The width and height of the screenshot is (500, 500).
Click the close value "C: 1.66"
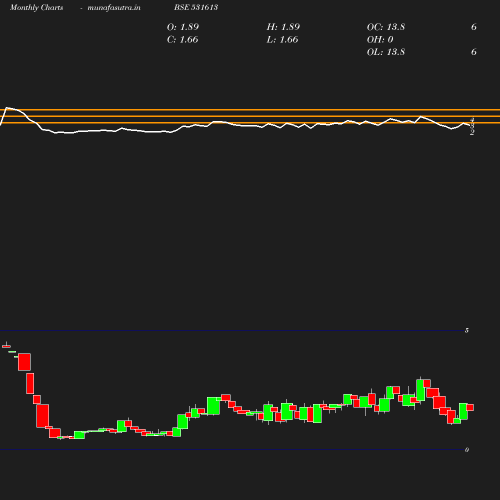[182, 40]
